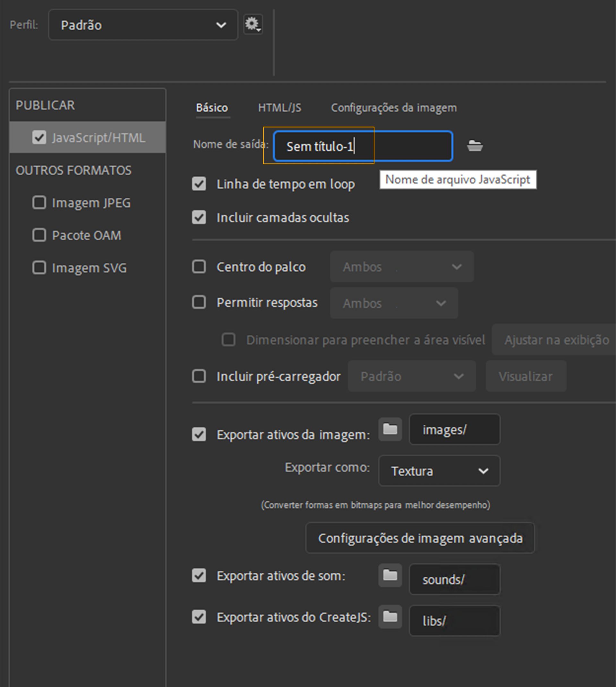616x687 pixels.
Task: Disable Linha de tempo em loop
Action: [x=199, y=184]
